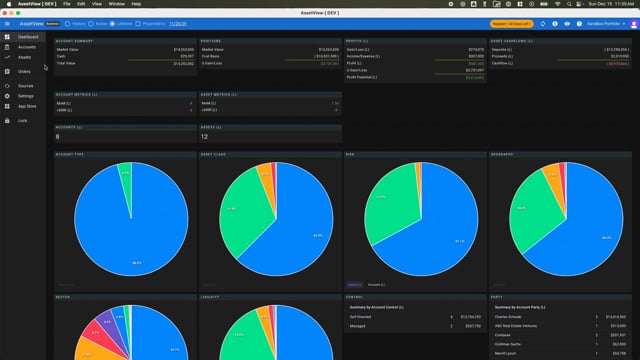Click Total Value row in Account Summary
Screen dimensions: 640x360
point(125,63)
